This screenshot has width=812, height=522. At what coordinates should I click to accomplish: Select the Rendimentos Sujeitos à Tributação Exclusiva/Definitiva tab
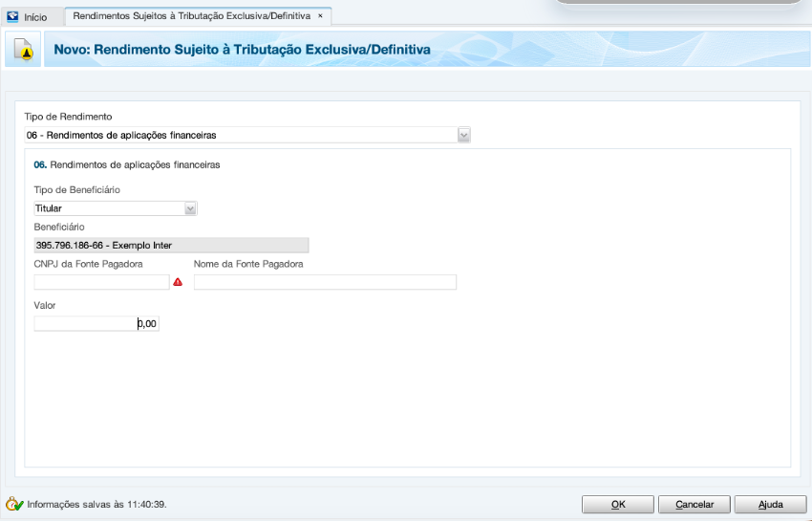coord(198,16)
